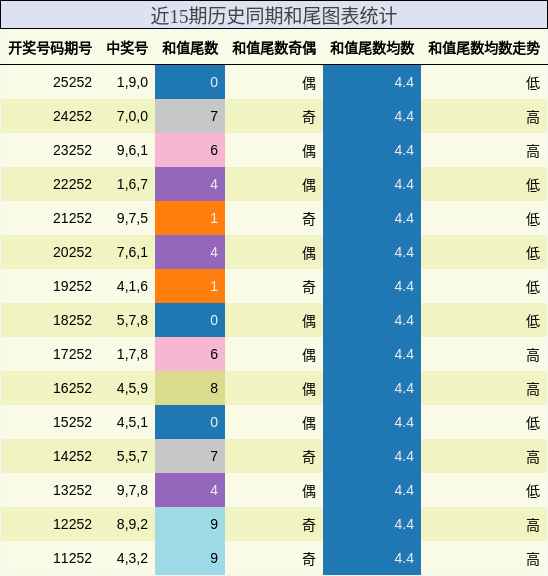Click winning numbers 4,1,6
The image size is (548, 576).
[x=132, y=287]
